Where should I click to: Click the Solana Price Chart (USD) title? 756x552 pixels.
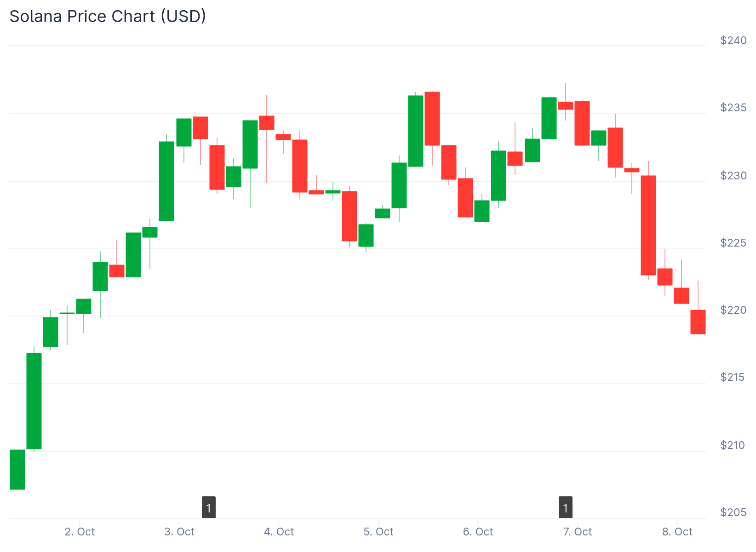click(x=108, y=17)
